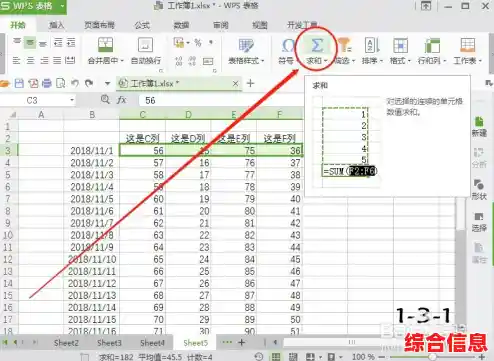Click the Sum (求和) sigma icon
494x361 pixels.
[316, 45]
